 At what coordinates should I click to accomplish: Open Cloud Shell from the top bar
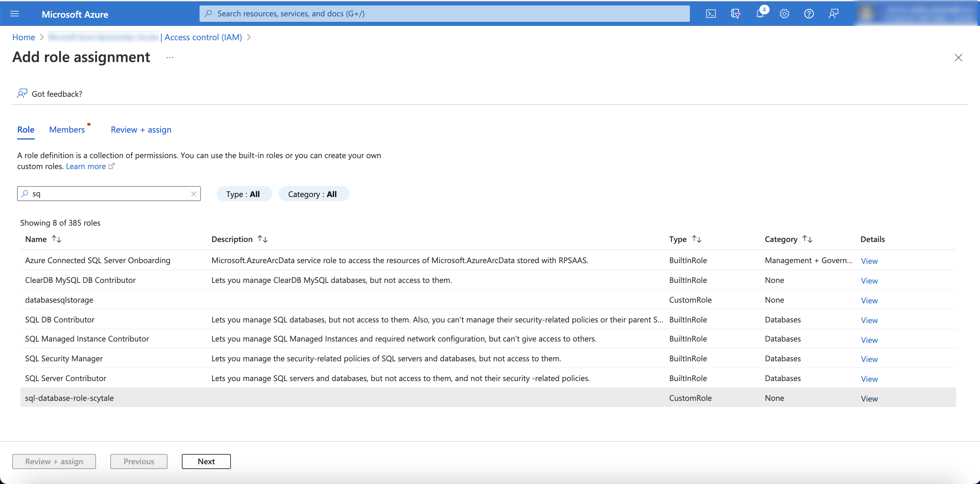(x=711, y=14)
